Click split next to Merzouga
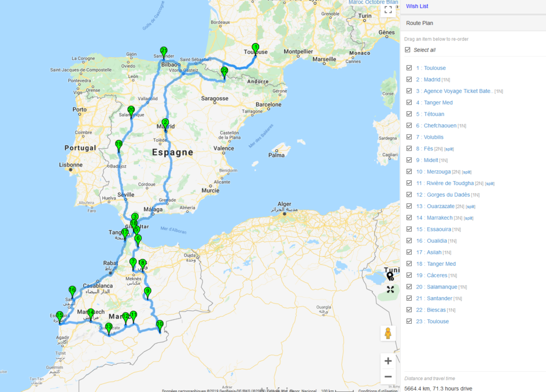This screenshot has height=392, width=546. [467, 172]
